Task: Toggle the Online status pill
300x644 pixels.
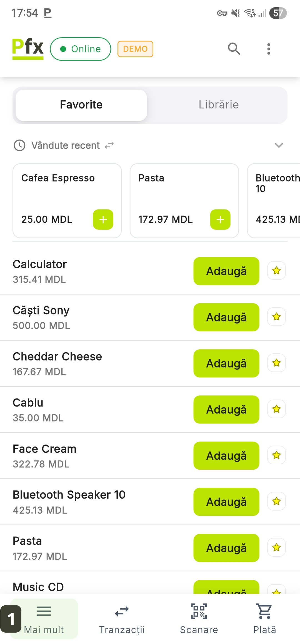Action: tap(81, 49)
